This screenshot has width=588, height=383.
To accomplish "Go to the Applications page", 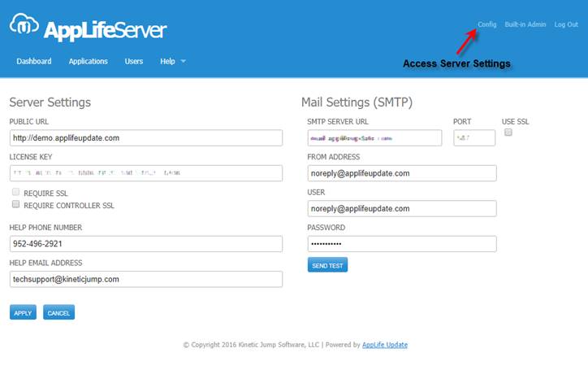I will click(89, 61).
